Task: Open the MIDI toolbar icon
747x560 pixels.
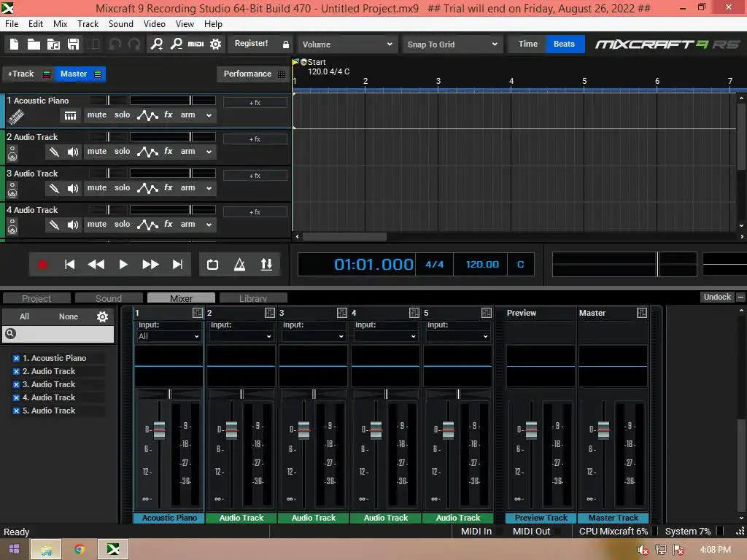Action: coord(196,44)
